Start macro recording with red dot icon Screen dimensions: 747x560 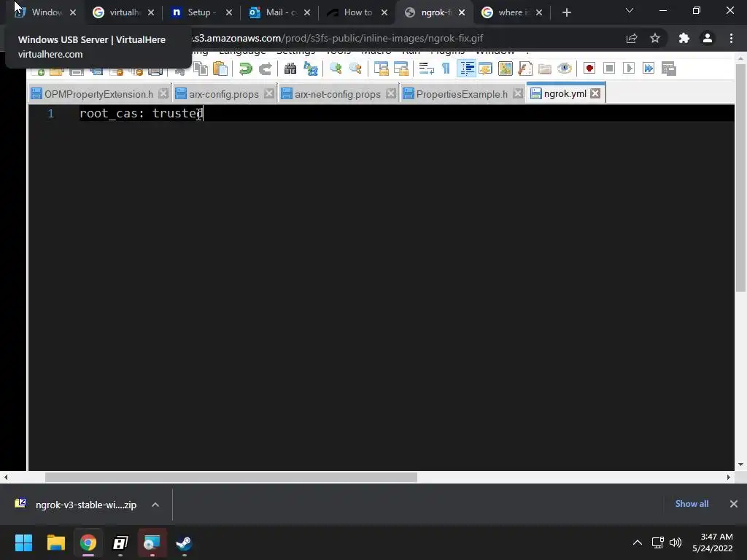[589, 69]
